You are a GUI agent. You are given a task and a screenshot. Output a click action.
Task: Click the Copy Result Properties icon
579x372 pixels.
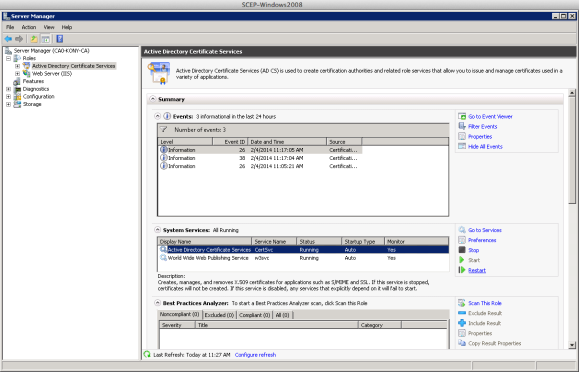tap(462, 343)
